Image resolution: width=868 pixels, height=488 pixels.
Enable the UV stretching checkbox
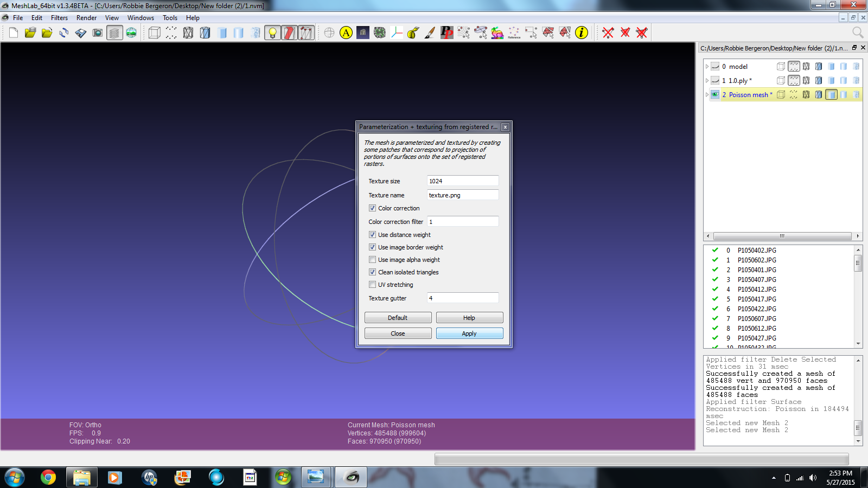point(372,285)
